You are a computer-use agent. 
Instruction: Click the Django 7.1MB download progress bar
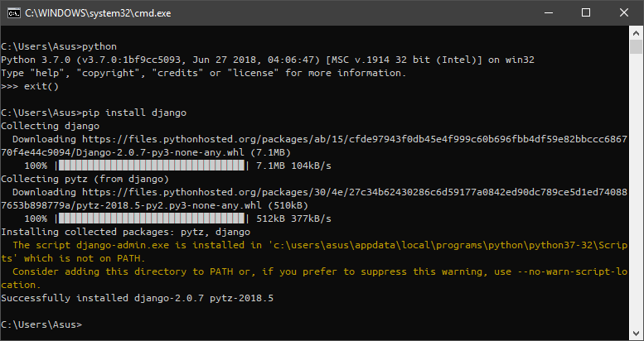(153, 166)
